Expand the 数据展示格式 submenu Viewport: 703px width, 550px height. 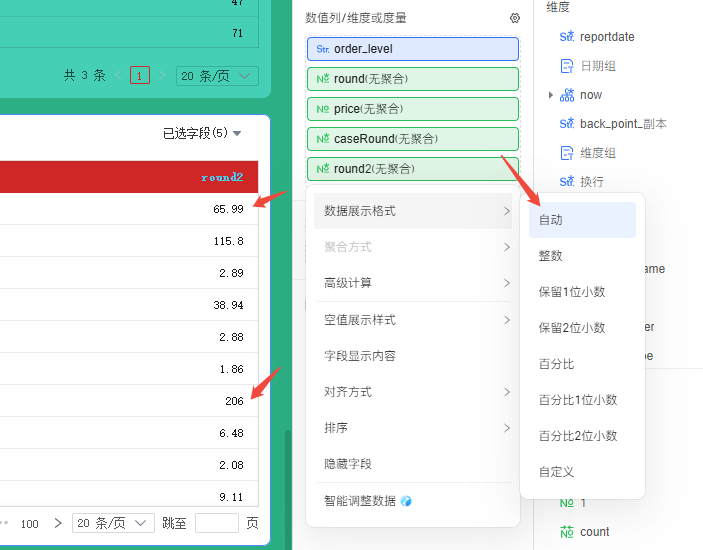click(412, 211)
